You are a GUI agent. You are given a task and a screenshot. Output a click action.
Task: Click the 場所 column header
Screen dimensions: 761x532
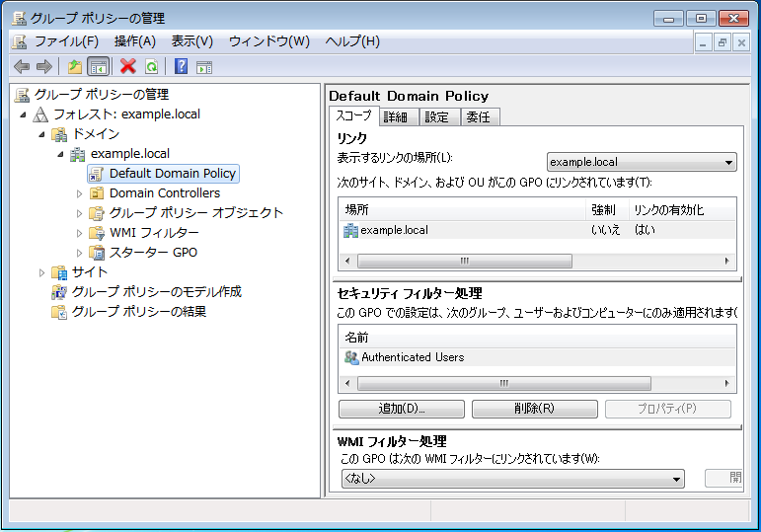point(462,209)
